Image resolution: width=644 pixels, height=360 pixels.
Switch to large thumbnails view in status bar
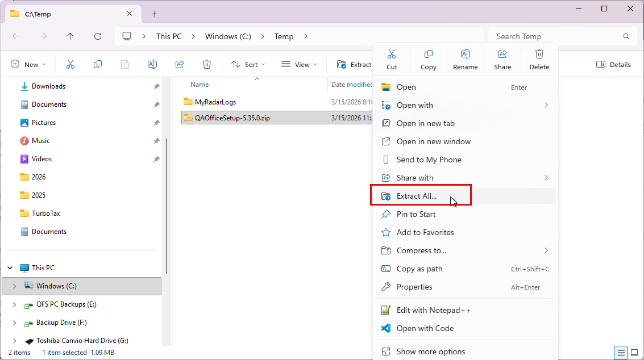pos(634,353)
